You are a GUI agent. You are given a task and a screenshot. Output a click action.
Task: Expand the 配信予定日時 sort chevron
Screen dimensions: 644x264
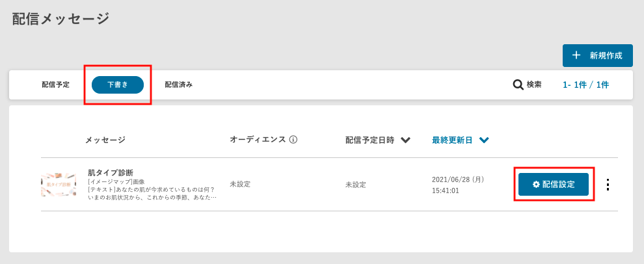pyautogui.click(x=405, y=140)
